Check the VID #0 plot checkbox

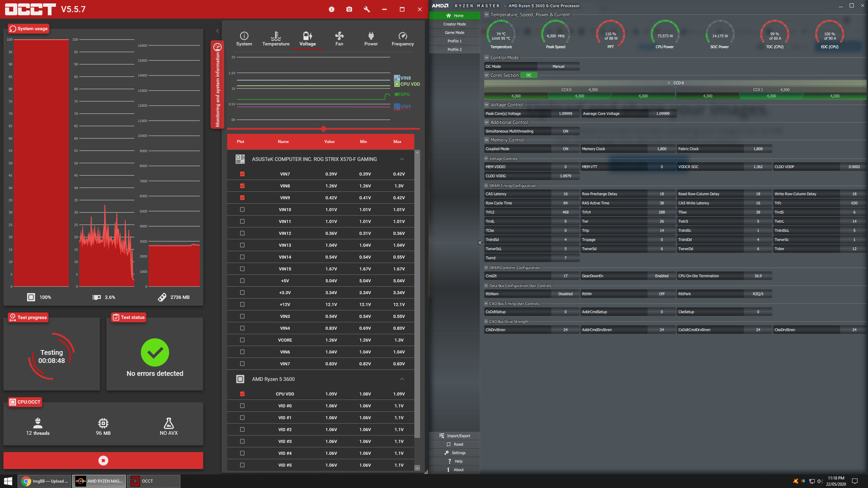tap(242, 406)
